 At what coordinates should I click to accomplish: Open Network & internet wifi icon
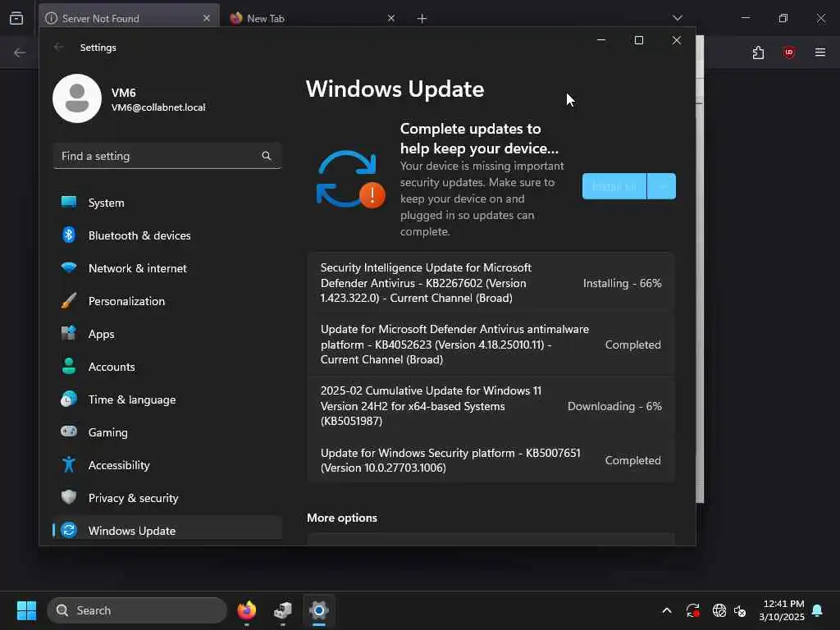[69, 267]
